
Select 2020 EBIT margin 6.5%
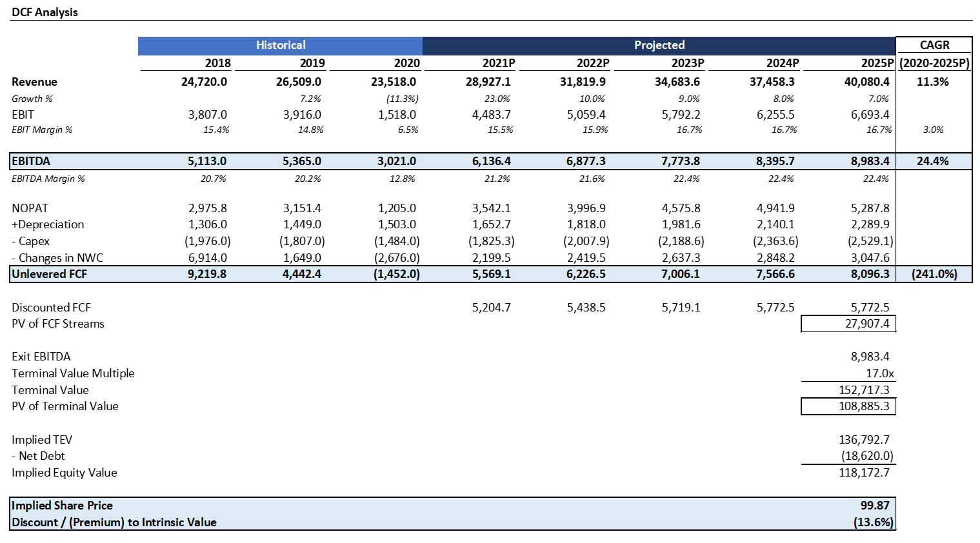point(408,130)
